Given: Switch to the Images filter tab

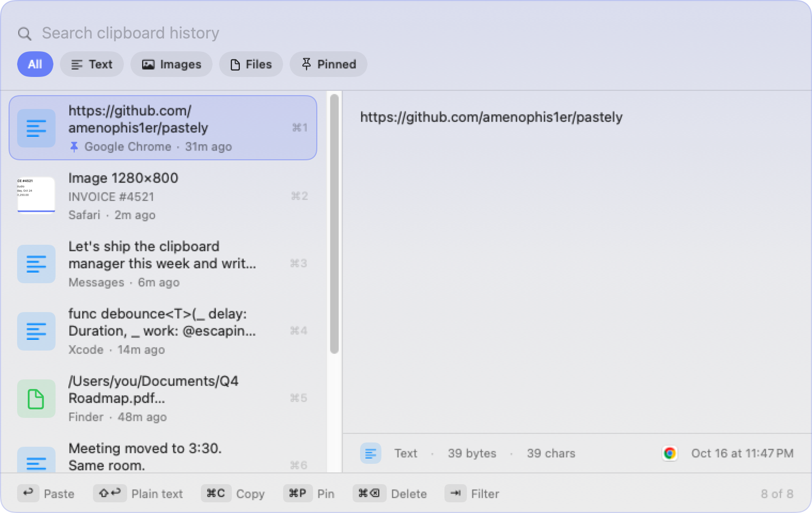Looking at the screenshot, I should [x=171, y=64].
